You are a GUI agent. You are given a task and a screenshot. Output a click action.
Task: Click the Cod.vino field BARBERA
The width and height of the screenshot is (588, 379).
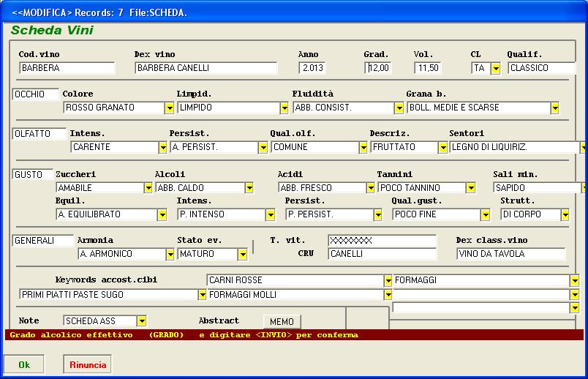coord(67,68)
